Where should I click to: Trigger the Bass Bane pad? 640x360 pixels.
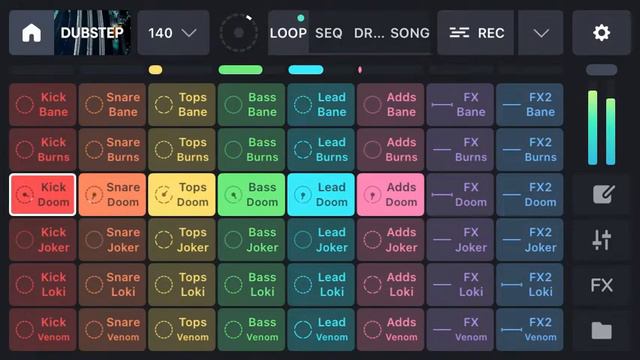click(x=251, y=104)
